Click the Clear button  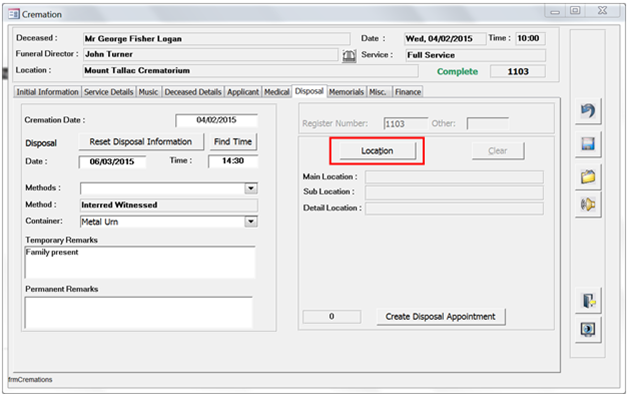click(498, 151)
